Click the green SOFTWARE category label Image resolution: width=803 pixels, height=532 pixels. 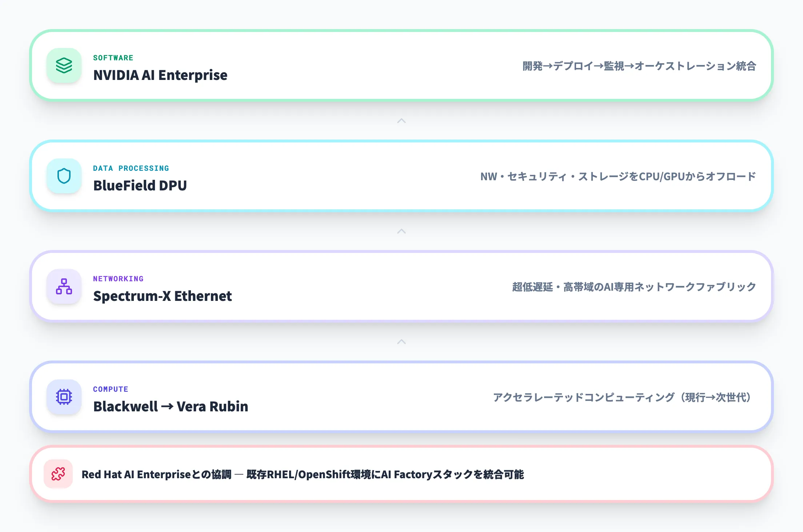coord(113,58)
